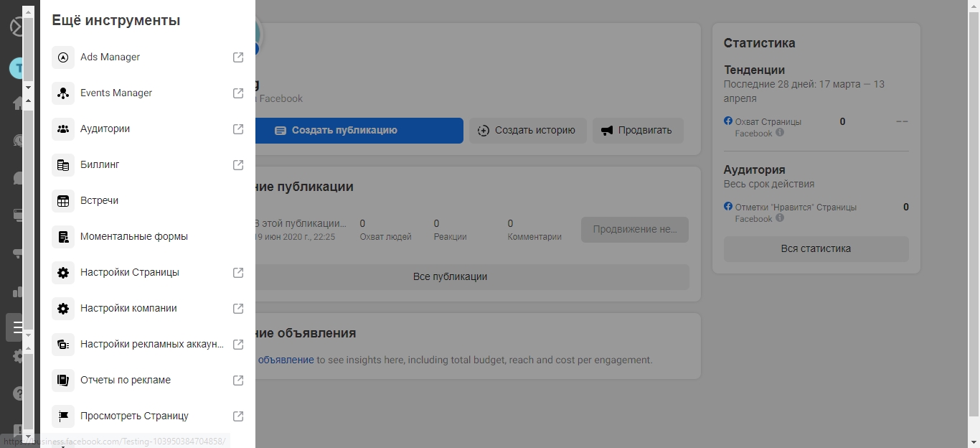The height and width of the screenshot is (448, 980).
Task: Click the page's right vertical scrollbar
Action: 974,215
